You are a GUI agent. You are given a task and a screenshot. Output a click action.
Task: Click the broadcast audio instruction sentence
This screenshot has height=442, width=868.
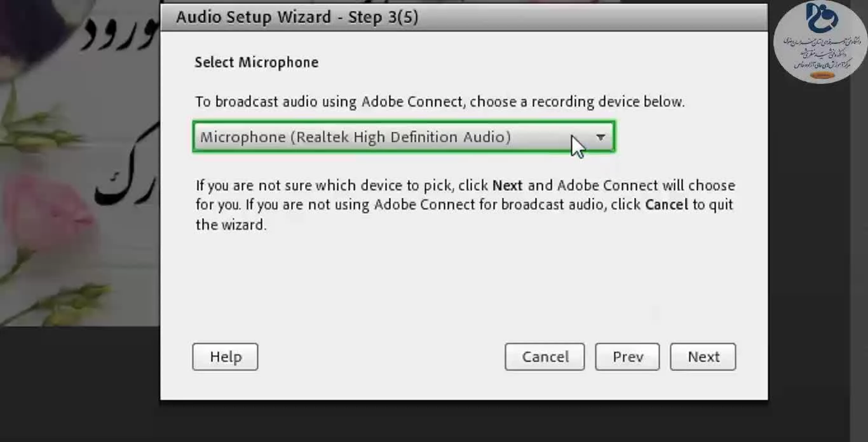click(x=440, y=102)
